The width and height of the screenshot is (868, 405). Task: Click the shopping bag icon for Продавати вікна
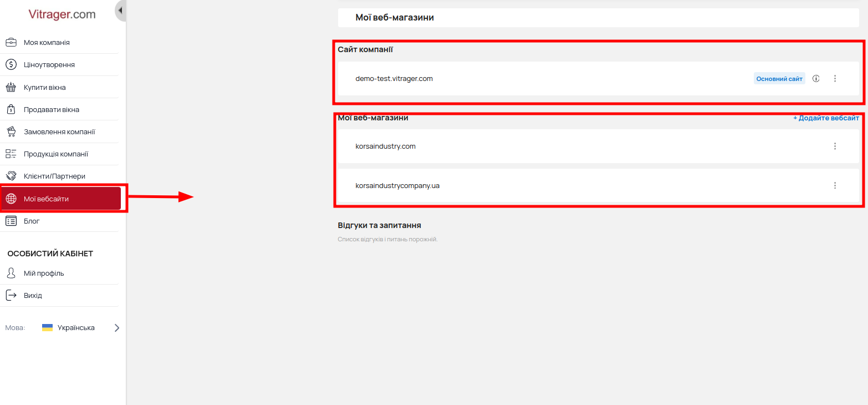[11, 109]
